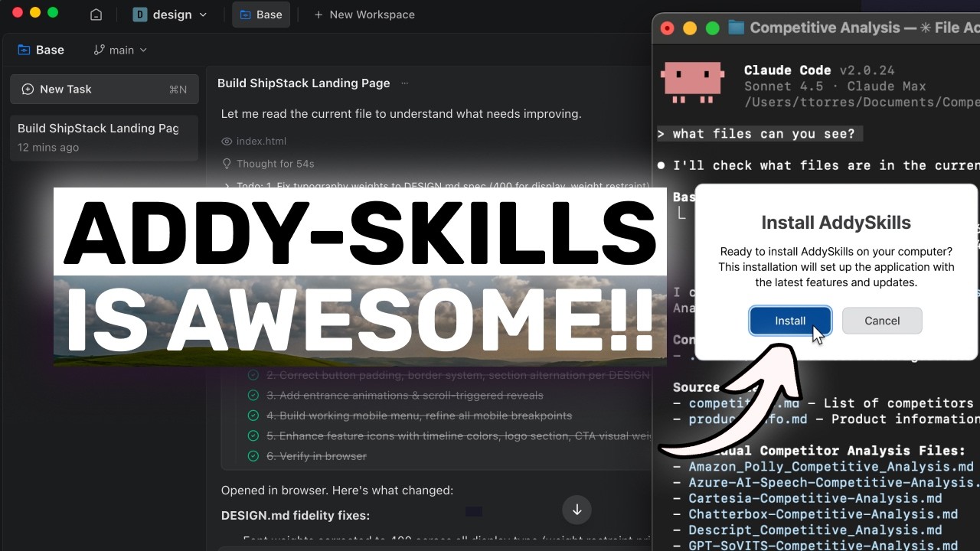Viewport: 980px width, 551px height.
Task: Create a New Workspace
Action: click(x=364, y=15)
